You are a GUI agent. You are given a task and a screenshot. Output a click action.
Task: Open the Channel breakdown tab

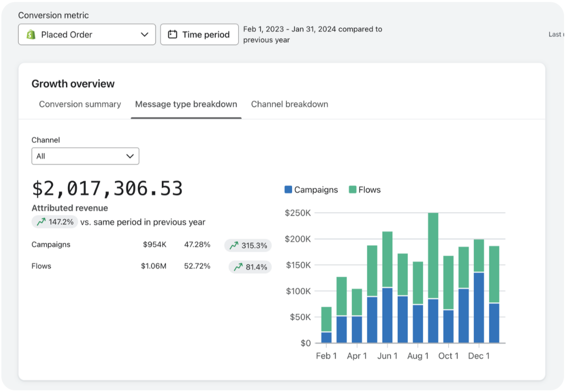coord(289,104)
